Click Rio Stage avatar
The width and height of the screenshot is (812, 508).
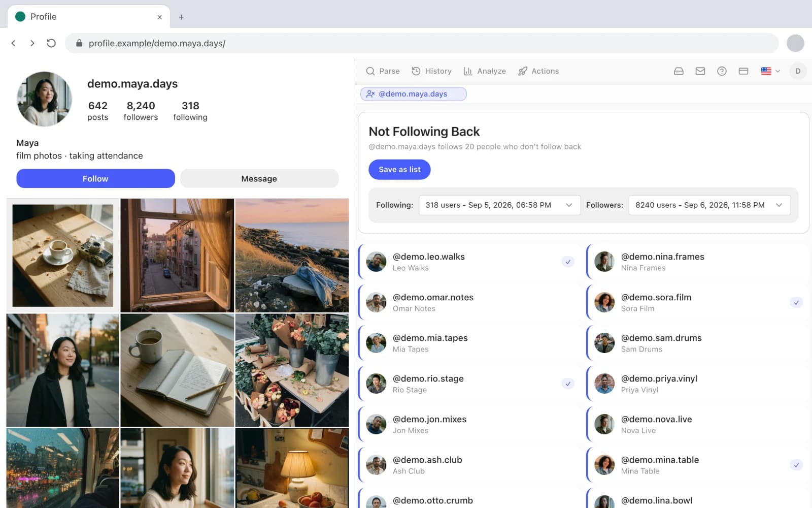click(x=376, y=384)
